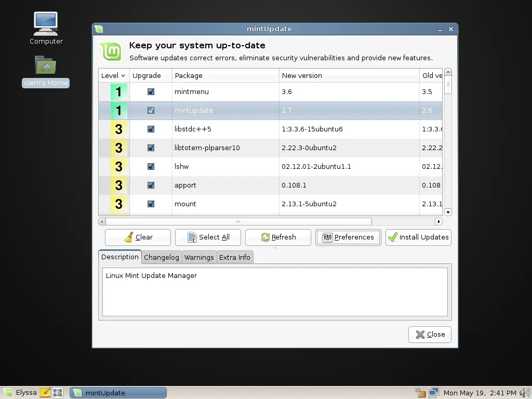
Task: Uncheck upgrade box for apport
Action: pos(151,185)
